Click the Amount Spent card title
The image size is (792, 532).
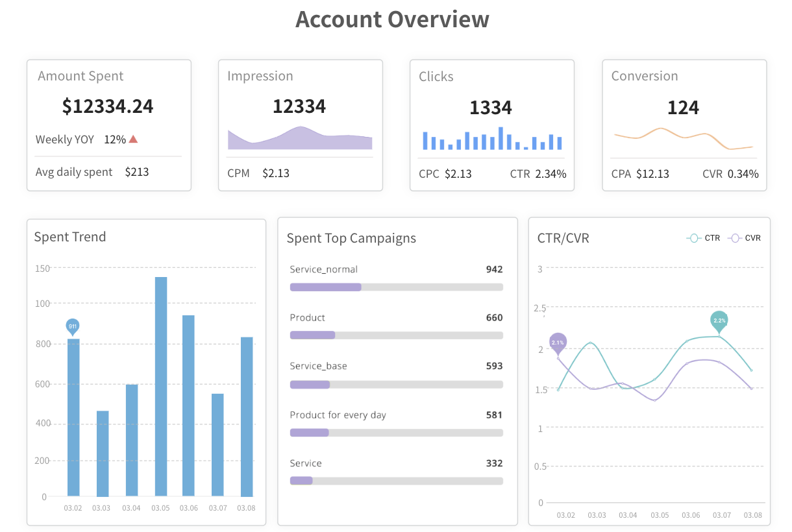80,76
